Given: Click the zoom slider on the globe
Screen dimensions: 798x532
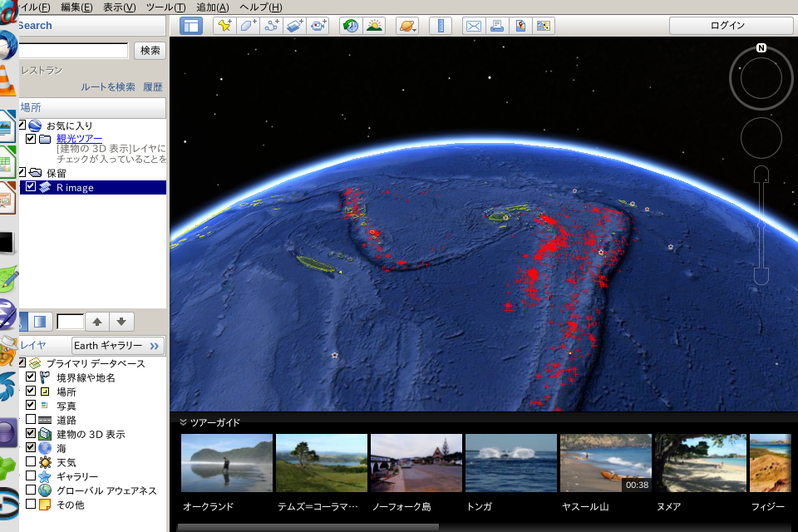Looking at the screenshot, I should (761, 225).
